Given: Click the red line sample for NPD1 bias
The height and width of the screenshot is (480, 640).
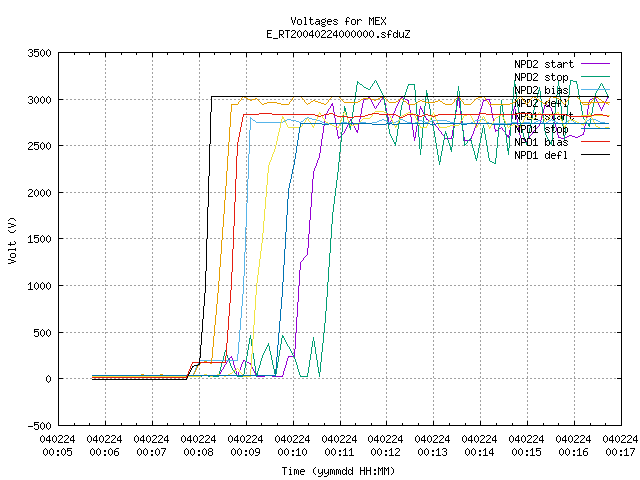Looking at the screenshot, I should [596, 142].
